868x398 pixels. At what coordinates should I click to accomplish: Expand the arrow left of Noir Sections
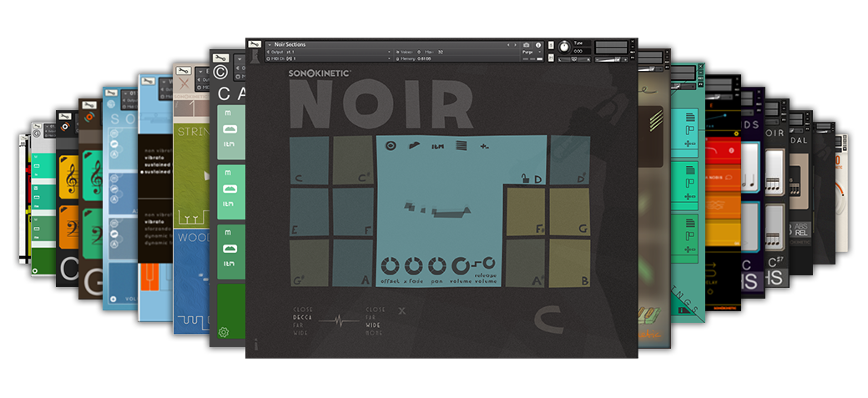tap(269, 45)
